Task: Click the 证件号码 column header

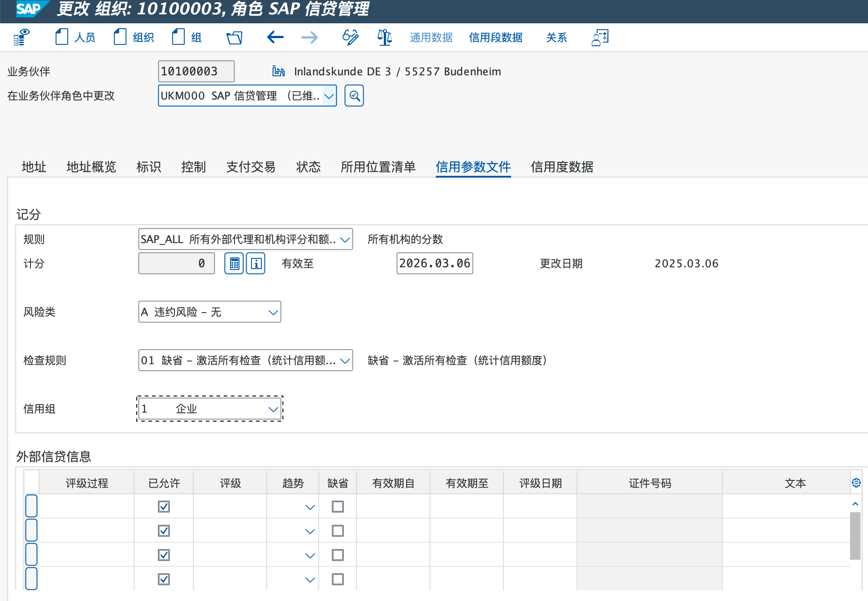Action: click(650, 483)
